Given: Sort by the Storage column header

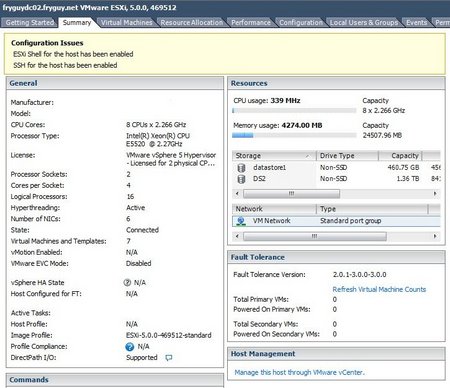Looking at the screenshot, I should 274,156.
